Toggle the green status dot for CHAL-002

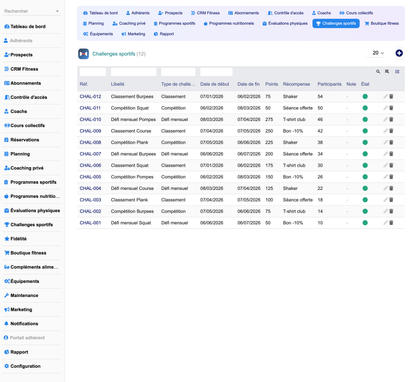pyautogui.click(x=365, y=211)
